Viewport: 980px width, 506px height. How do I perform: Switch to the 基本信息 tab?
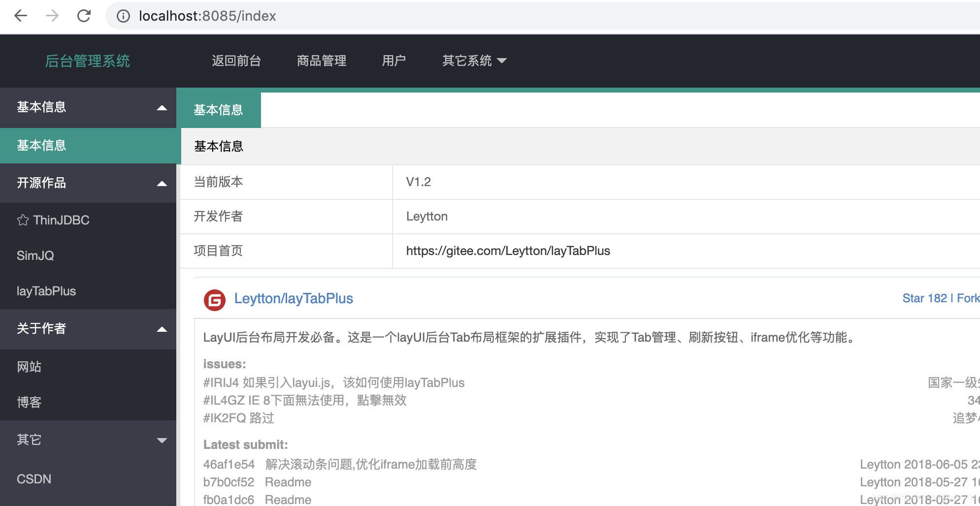[x=219, y=110]
